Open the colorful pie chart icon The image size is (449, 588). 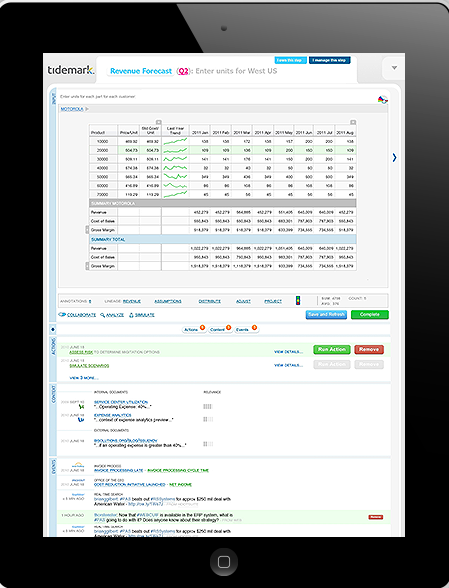(383, 100)
